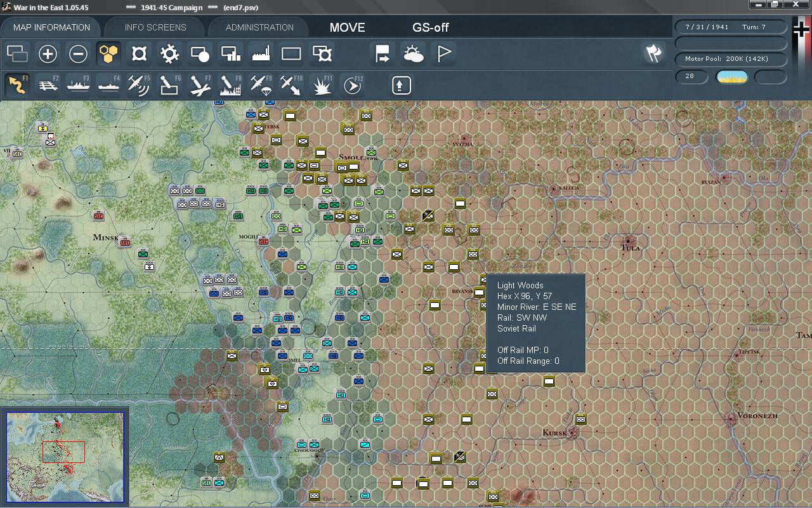Click the up-arrow button after F12
812x508 pixels.
[401, 85]
